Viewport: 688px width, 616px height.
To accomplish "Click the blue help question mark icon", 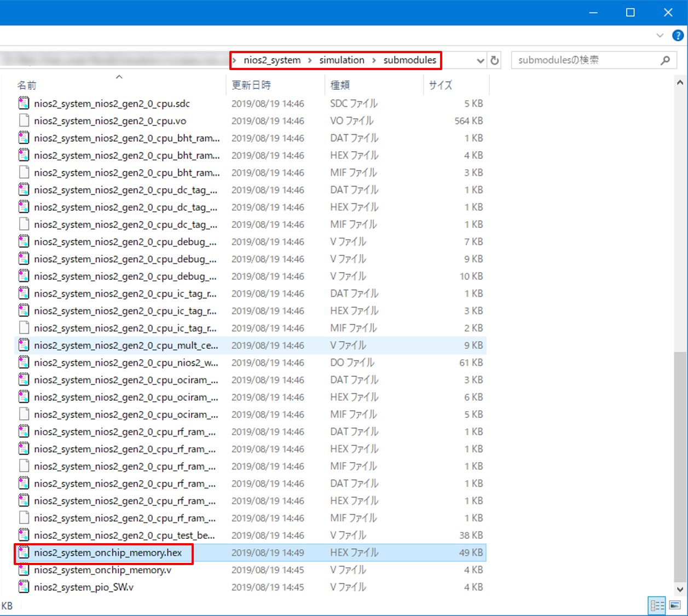I will pyautogui.click(x=678, y=36).
